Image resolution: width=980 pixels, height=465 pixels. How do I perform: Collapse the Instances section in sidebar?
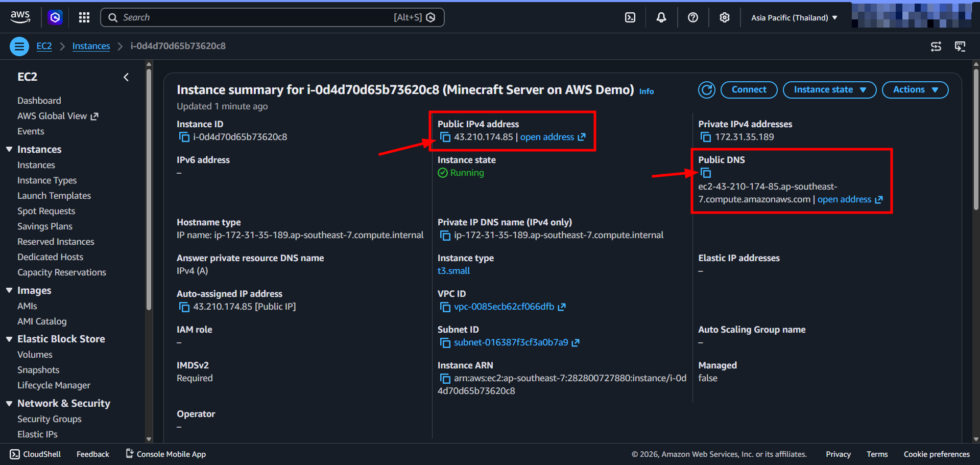9,149
